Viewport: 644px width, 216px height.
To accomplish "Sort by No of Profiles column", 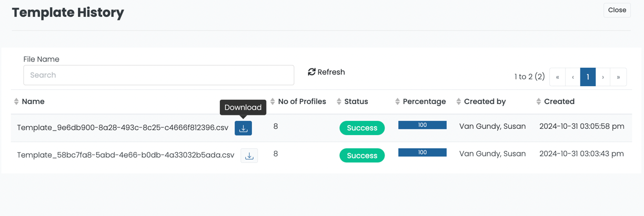I will click(273, 101).
